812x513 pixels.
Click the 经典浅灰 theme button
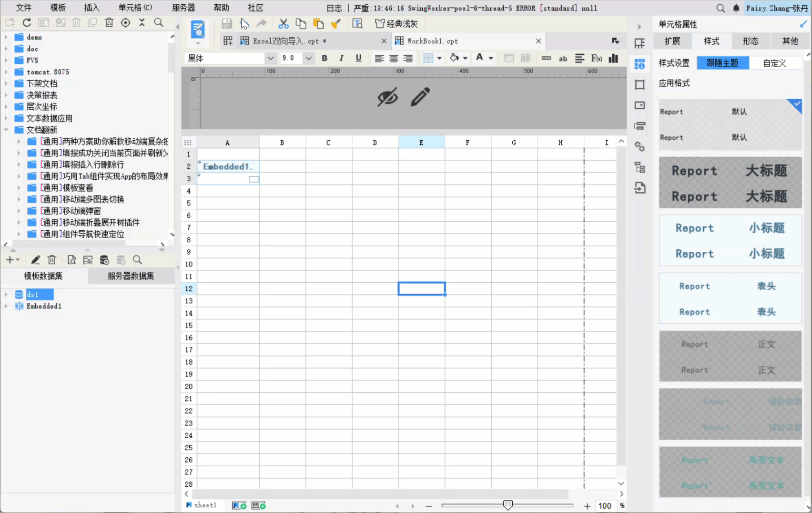point(396,23)
